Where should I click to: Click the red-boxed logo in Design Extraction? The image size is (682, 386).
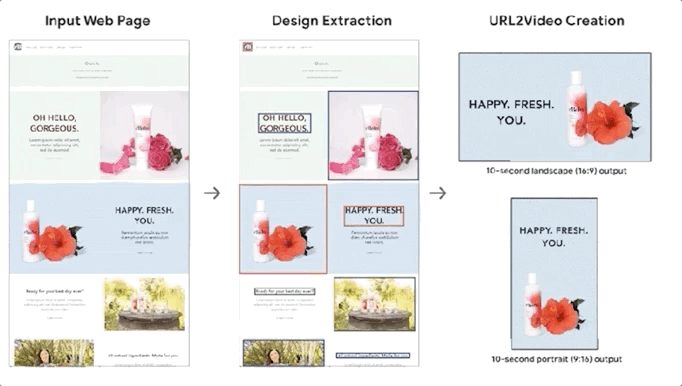point(247,47)
